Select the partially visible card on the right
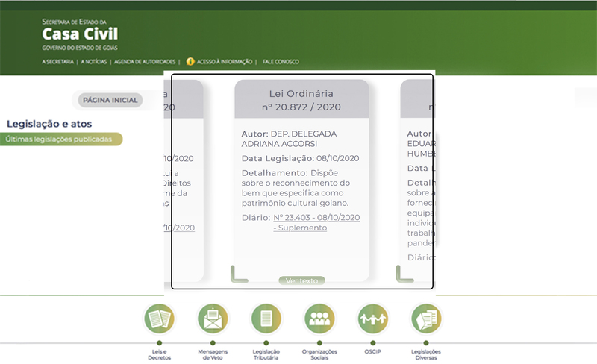597x364 pixels. pyautogui.click(x=416, y=179)
